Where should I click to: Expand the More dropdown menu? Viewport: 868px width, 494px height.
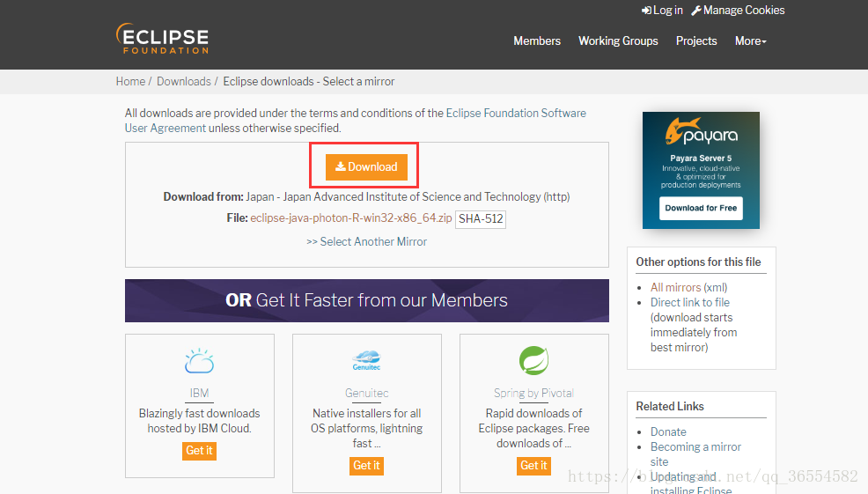tap(751, 41)
